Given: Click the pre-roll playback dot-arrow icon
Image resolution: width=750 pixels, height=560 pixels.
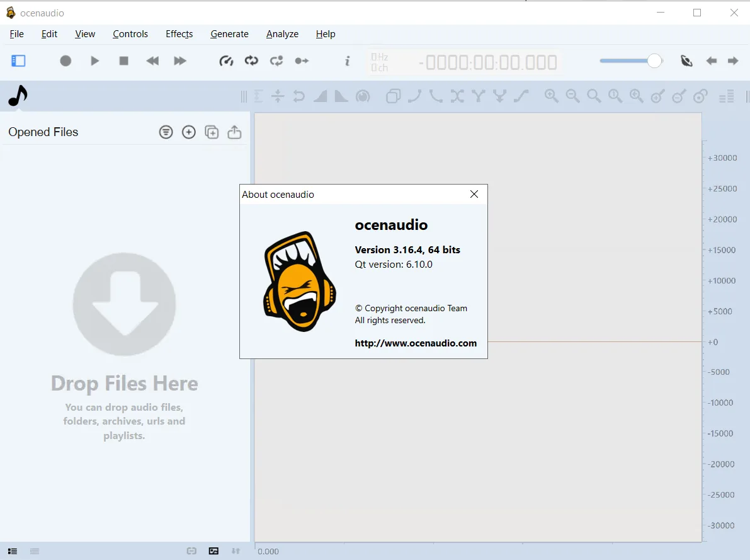Looking at the screenshot, I should tap(302, 60).
